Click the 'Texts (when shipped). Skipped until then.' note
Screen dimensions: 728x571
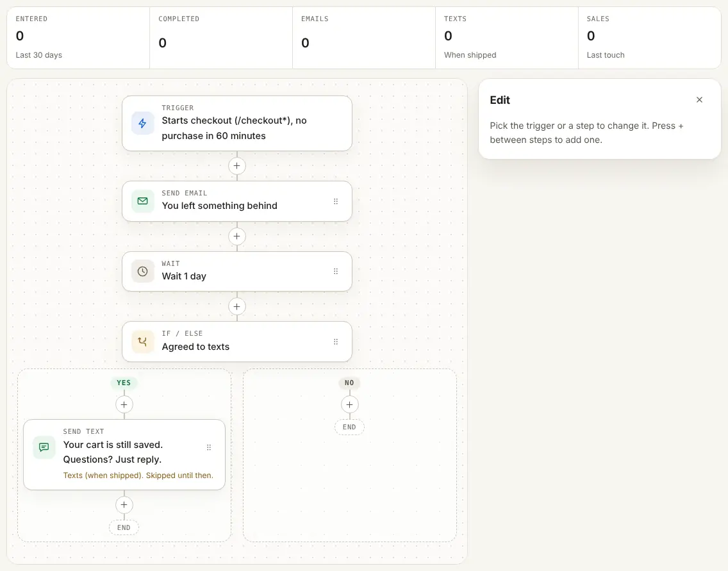(x=138, y=476)
